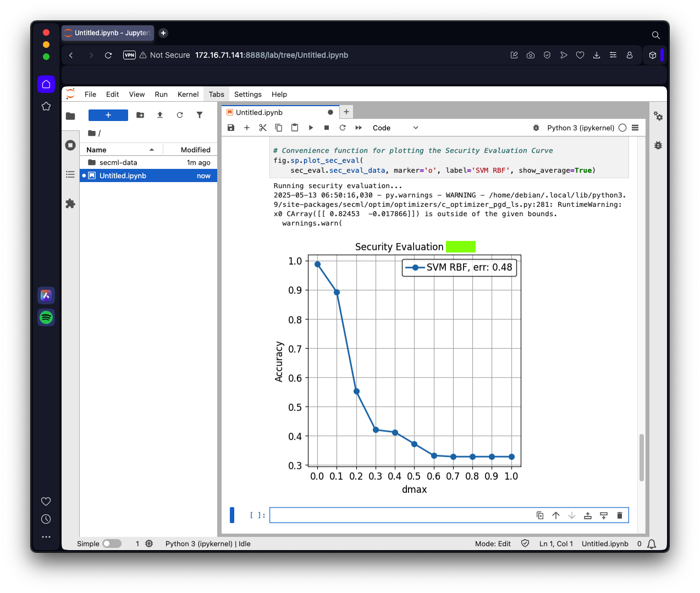Restart kernel and run all cells

(359, 128)
